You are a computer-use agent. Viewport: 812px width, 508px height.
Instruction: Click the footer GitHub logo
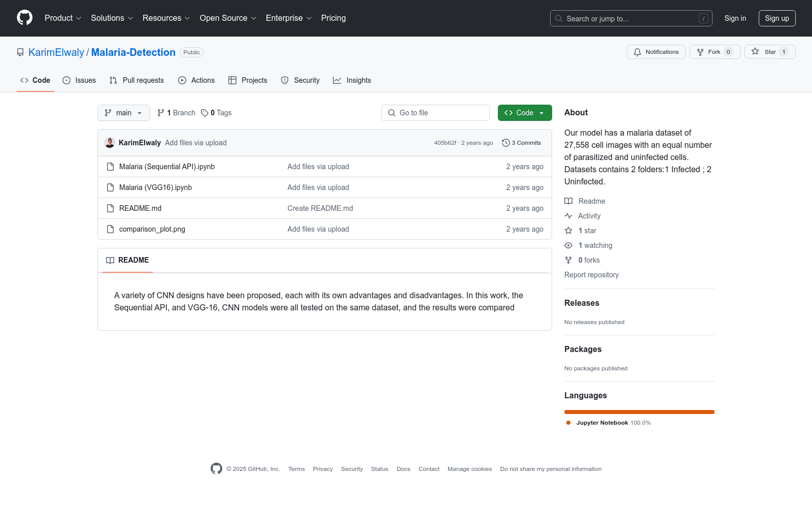(x=216, y=468)
